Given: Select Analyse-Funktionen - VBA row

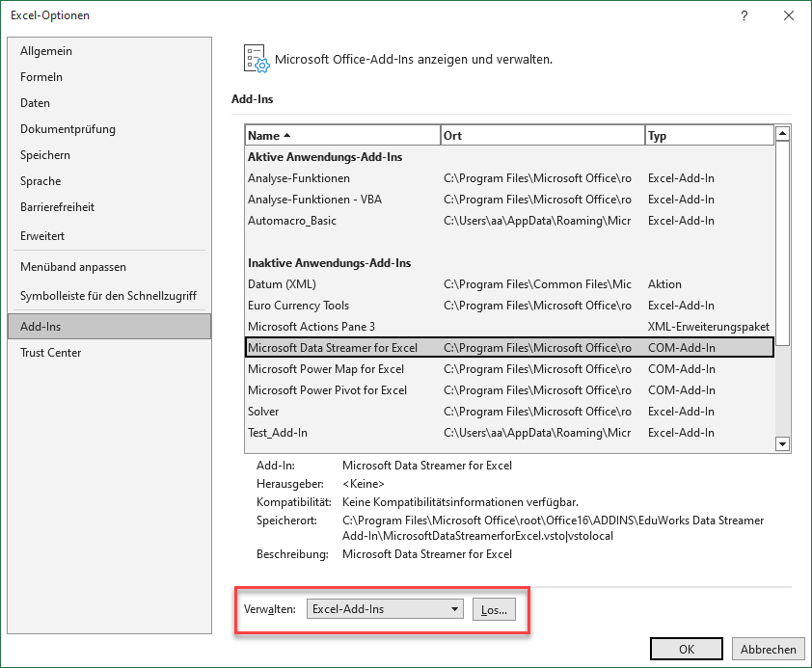Looking at the screenshot, I should pos(509,200).
